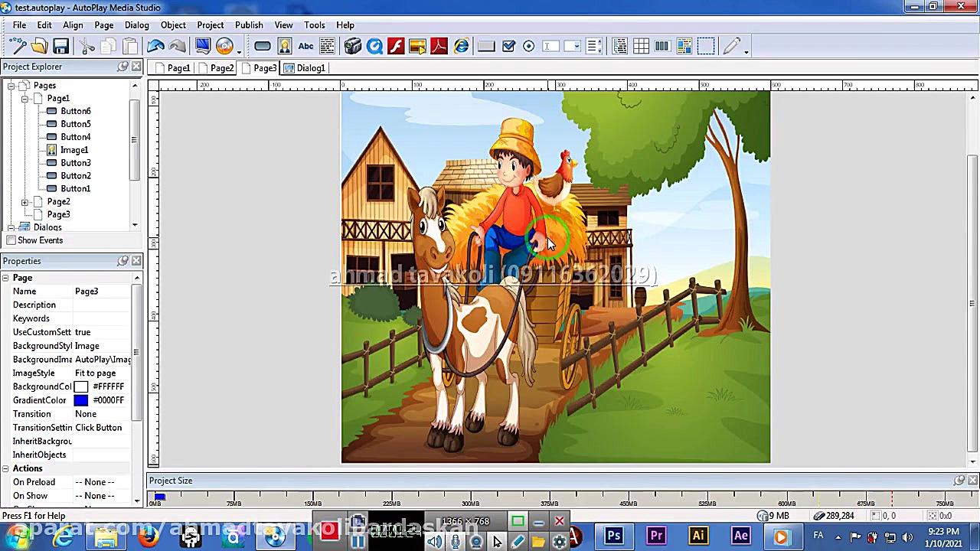Open Photoshop from the taskbar
Viewport: 980px width, 551px height.
pyautogui.click(x=614, y=536)
